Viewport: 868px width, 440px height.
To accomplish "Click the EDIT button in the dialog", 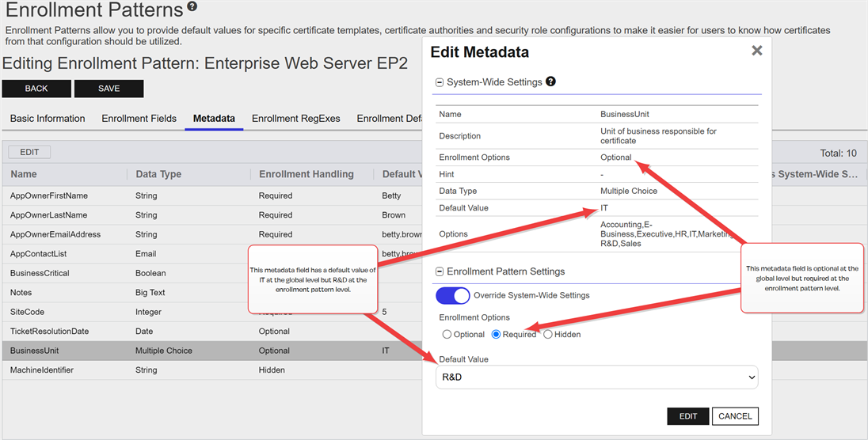I will [687, 416].
